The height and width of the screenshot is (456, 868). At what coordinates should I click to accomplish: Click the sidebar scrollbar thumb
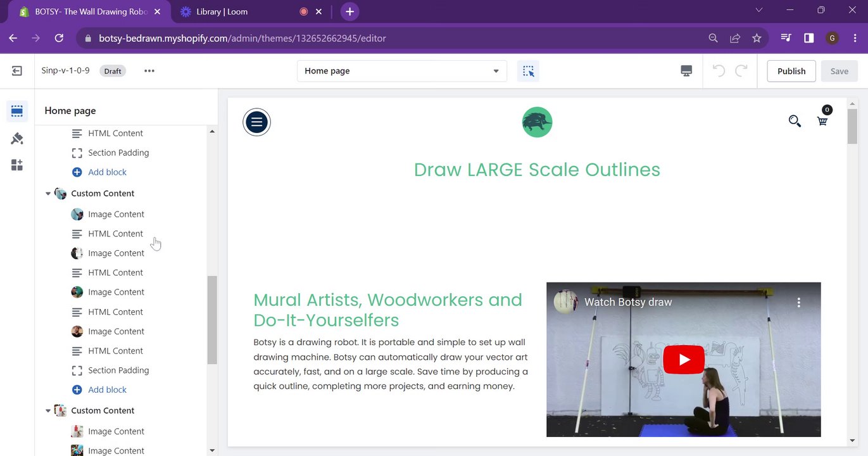(x=212, y=320)
